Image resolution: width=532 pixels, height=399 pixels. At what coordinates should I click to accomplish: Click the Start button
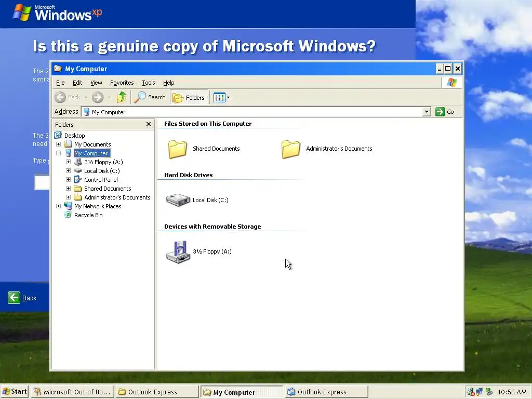pyautogui.click(x=15, y=392)
